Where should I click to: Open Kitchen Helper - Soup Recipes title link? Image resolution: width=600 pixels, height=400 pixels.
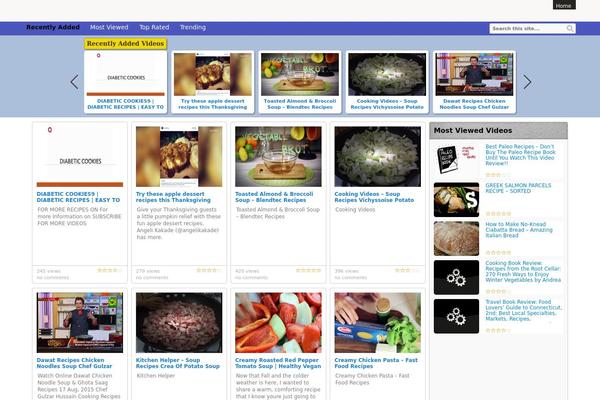[x=178, y=363]
